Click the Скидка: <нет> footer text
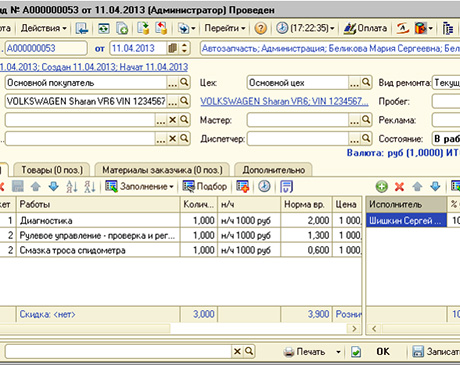460x365 pixels. coord(48,314)
